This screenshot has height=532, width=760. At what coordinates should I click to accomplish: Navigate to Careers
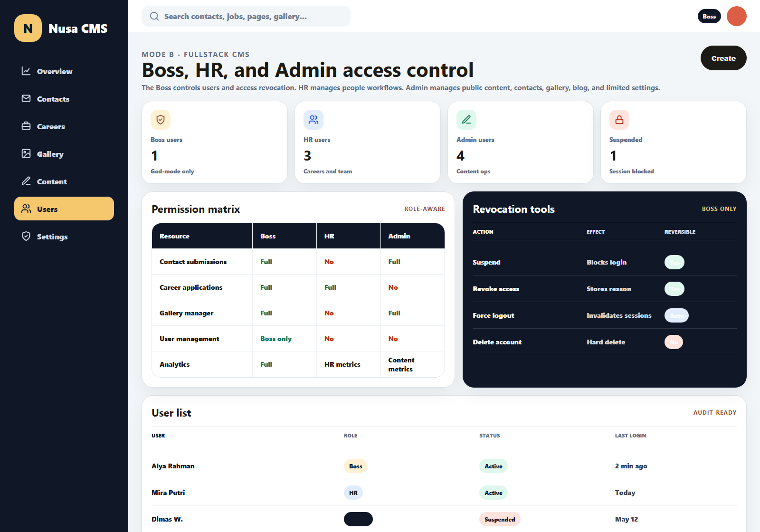[x=64, y=126]
